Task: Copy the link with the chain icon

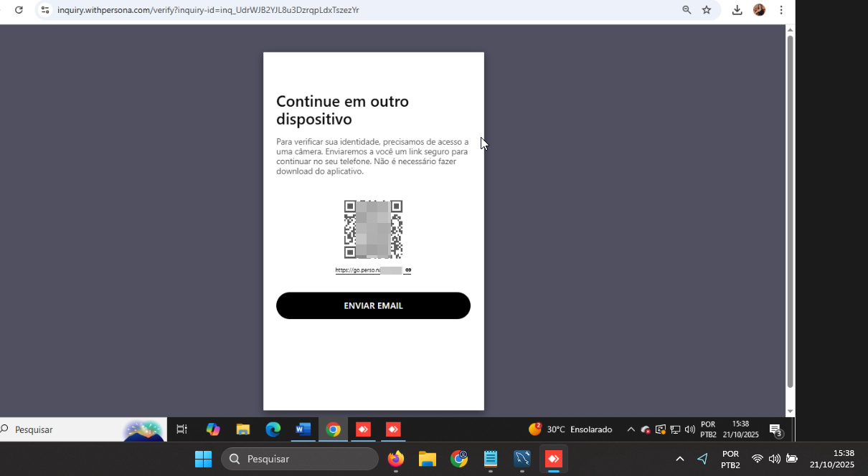Action: 408,270
